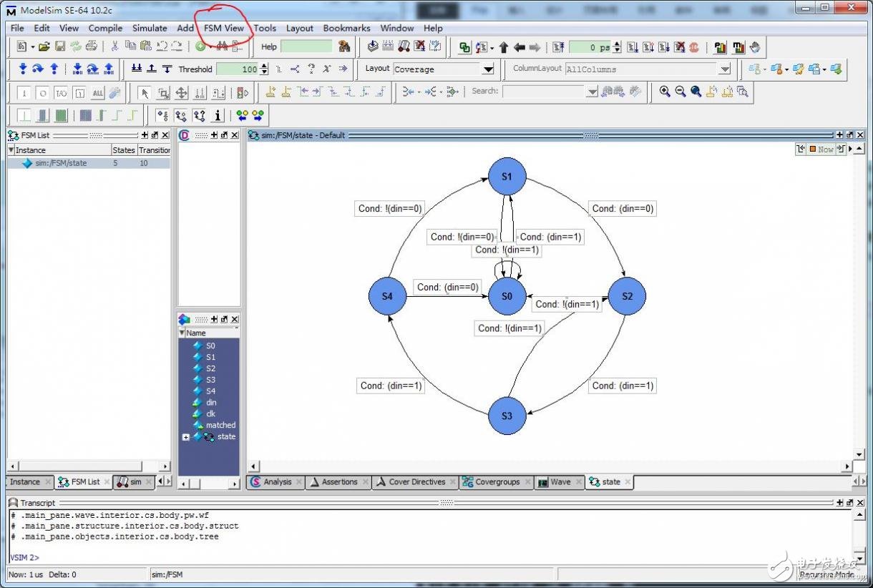Open the ColumnLayout AllColumns dropdown
873x588 pixels.
pos(725,69)
